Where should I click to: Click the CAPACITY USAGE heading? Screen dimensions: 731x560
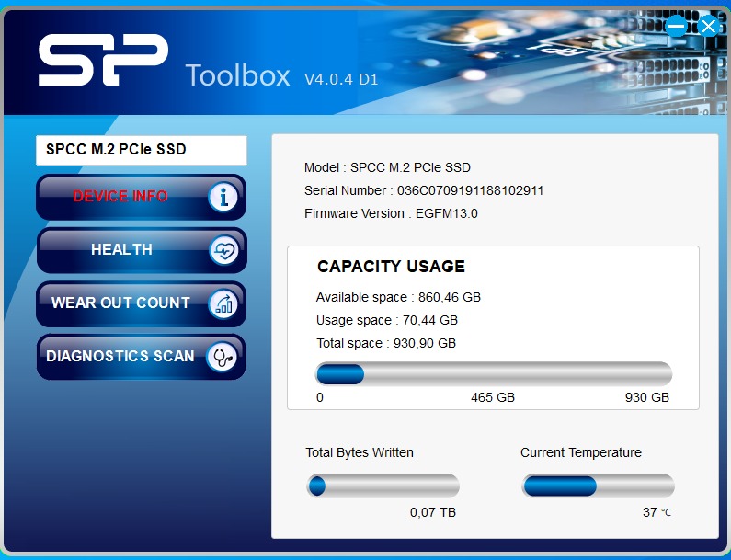391,267
